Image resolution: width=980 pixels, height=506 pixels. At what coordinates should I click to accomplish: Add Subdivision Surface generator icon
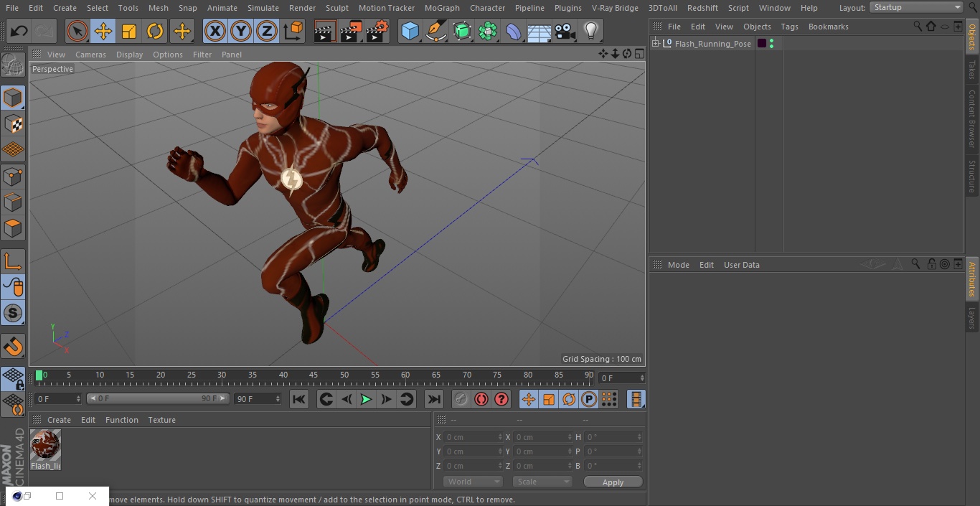462,31
